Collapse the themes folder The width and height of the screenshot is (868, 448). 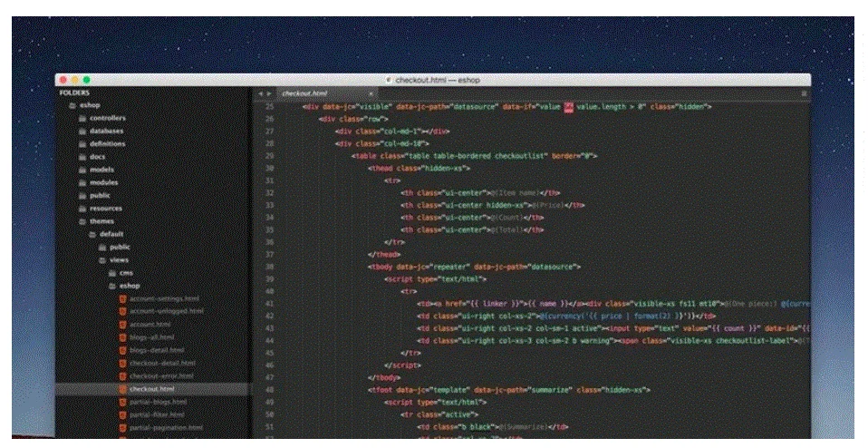coord(82,221)
